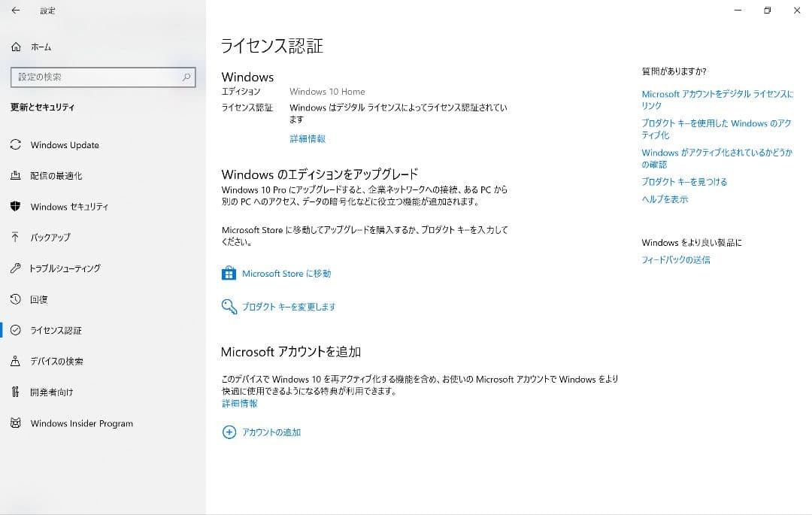Minimize the settings window
The height and width of the screenshot is (515, 812).
click(738, 11)
